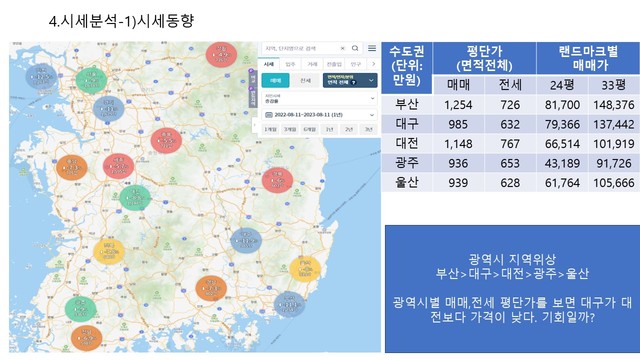Click the yellow bubble marker near Ulsan
The image size is (640, 360).
click(305, 269)
